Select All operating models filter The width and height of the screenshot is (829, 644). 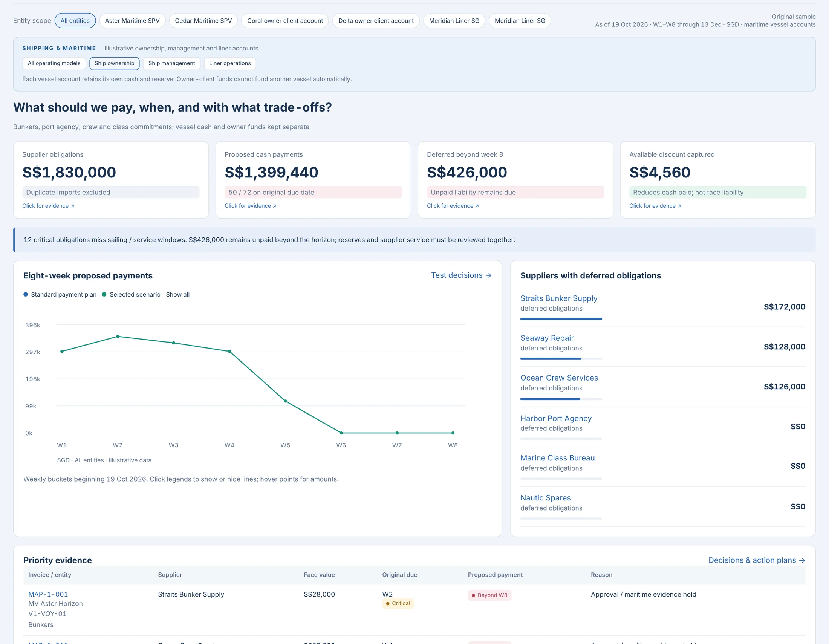click(x=54, y=63)
